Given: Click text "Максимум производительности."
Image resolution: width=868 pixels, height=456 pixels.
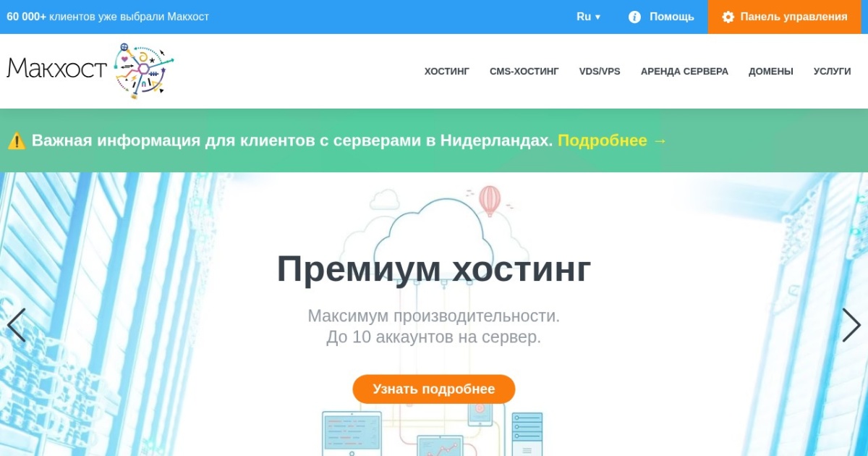Looking at the screenshot, I should [434, 316].
